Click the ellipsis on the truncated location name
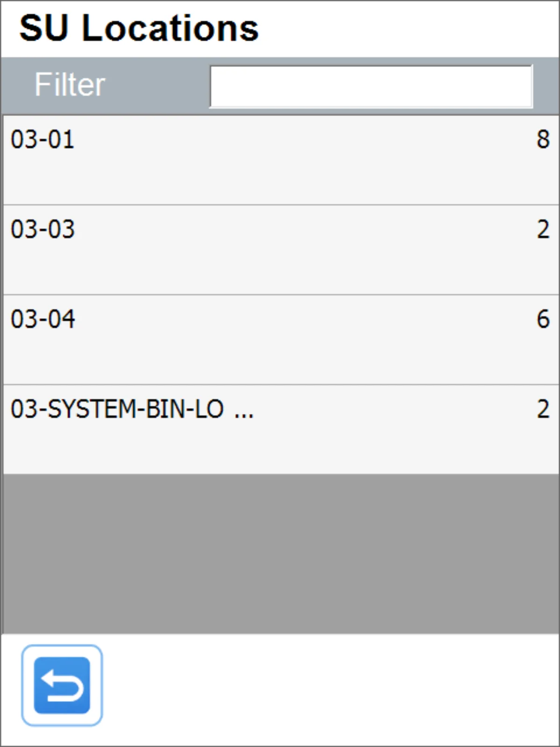560x747 pixels. click(244, 411)
